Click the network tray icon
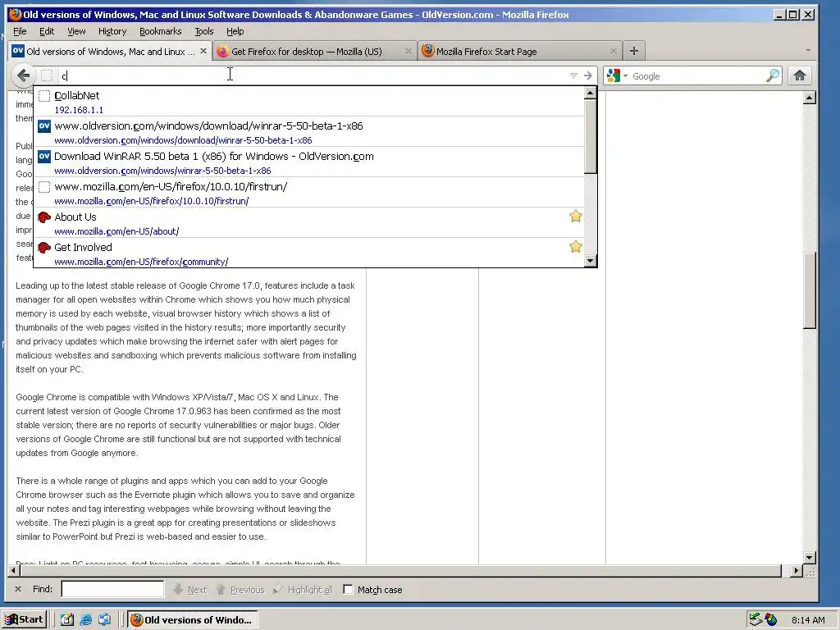The image size is (840, 630). point(756,620)
